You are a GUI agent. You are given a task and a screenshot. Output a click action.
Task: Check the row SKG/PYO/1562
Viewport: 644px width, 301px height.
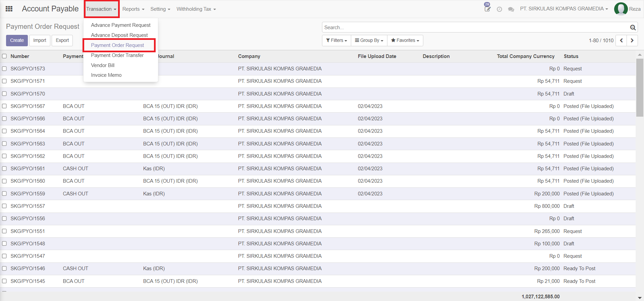point(4,156)
